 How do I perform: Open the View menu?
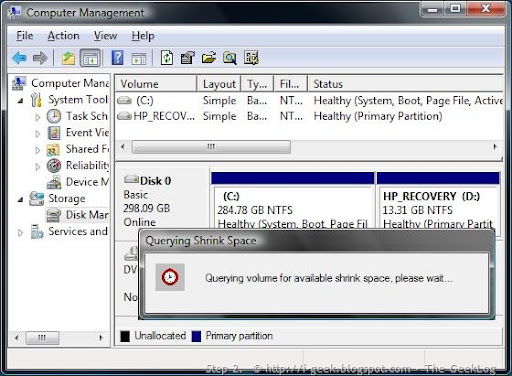coord(105,36)
